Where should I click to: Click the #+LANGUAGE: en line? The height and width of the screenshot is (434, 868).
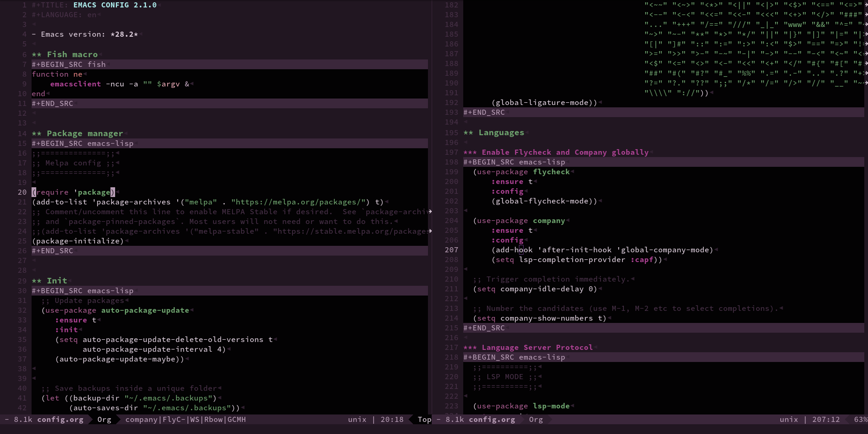(x=64, y=15)
